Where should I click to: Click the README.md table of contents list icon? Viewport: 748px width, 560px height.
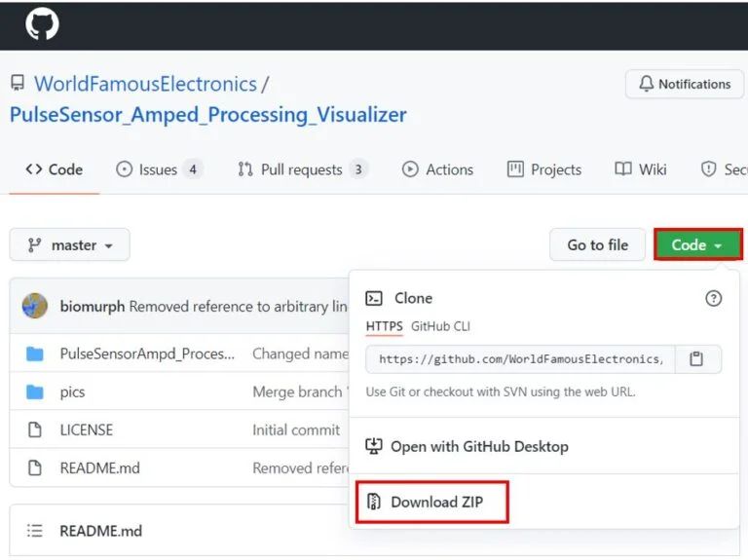(34, 531)
